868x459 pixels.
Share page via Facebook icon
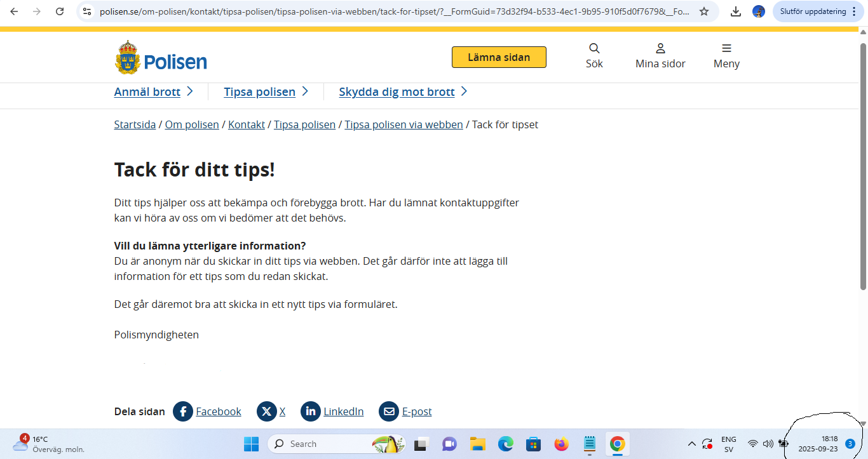coord(183,411)
